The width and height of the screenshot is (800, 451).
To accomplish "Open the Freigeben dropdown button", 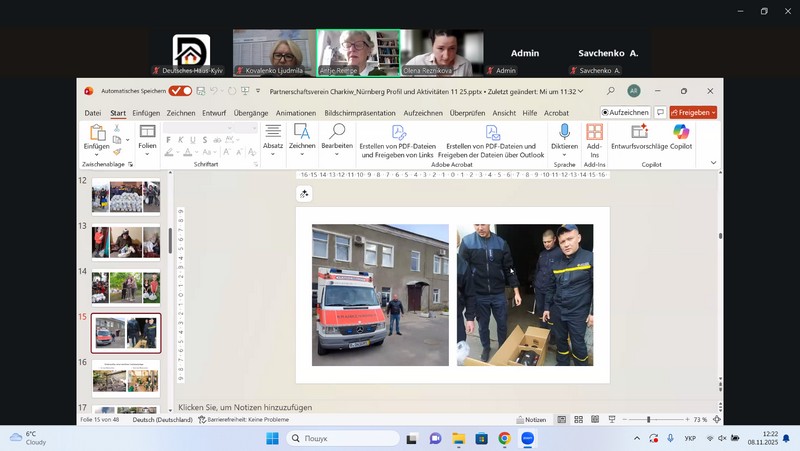I will coord(693,113).
